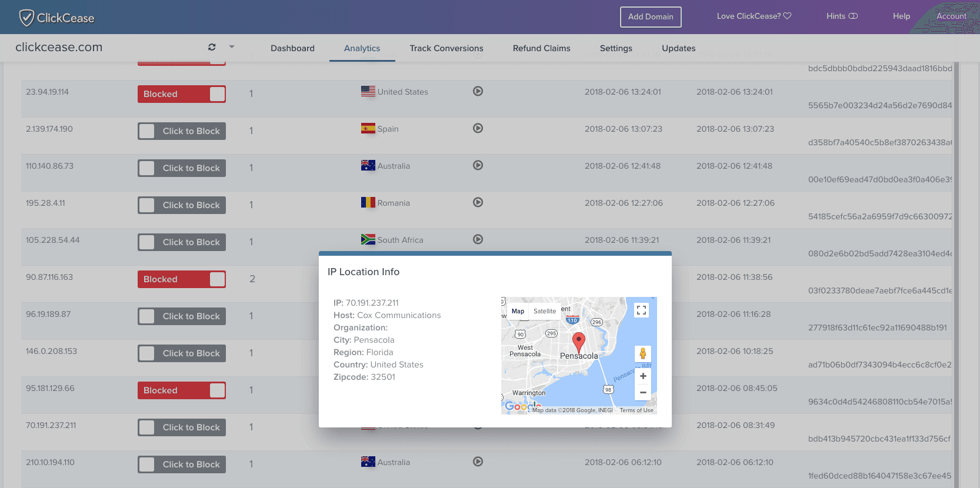Viewport: 980px width, 488px height.
Task: Click the Add Domain button
Action: point(651,16)
